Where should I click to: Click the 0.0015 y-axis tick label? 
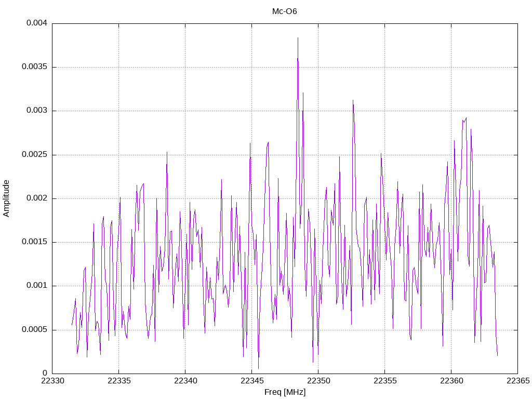pyautogui.click(x=34, y=242)
